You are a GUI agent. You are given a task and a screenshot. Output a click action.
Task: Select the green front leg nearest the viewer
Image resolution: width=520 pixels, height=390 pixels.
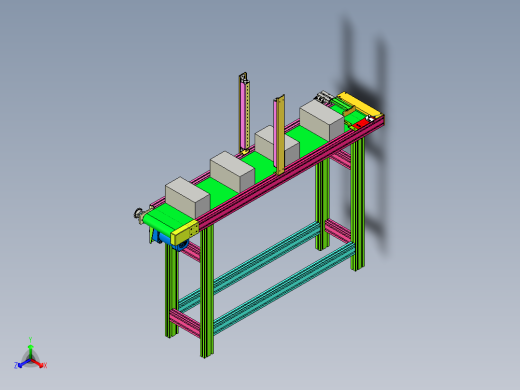[x=207, y=291]
